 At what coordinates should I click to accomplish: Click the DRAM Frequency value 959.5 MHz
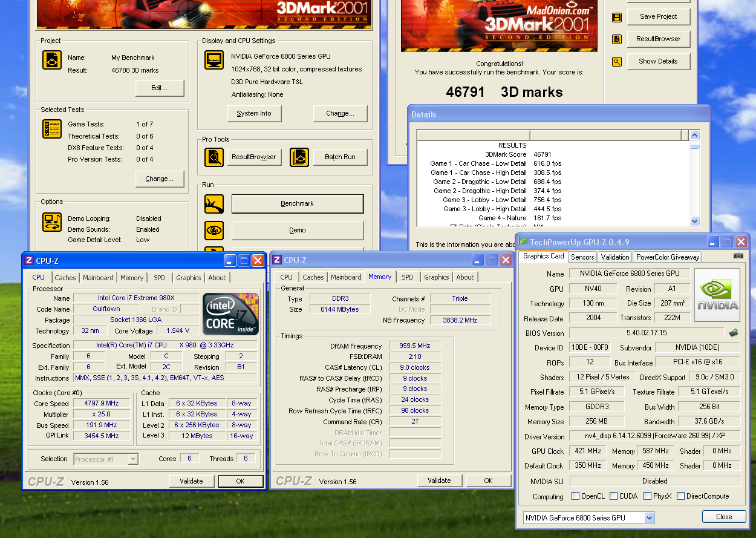415,346
